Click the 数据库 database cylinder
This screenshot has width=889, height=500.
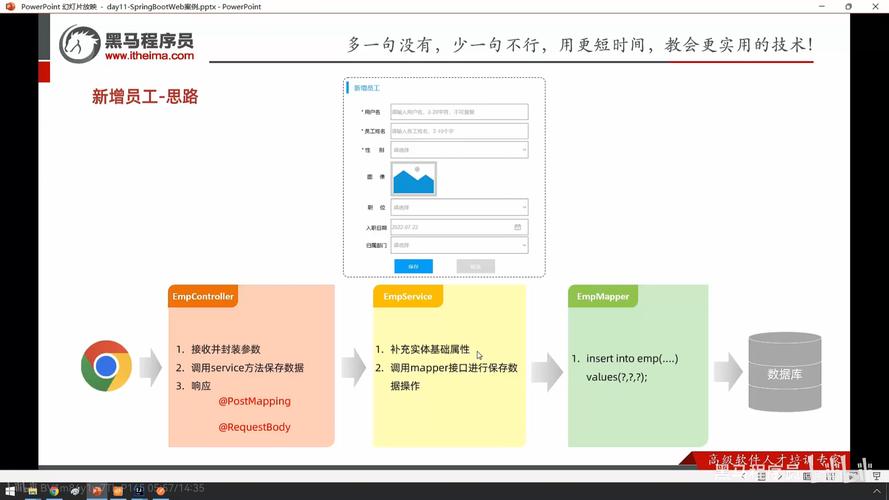point(785,371)
